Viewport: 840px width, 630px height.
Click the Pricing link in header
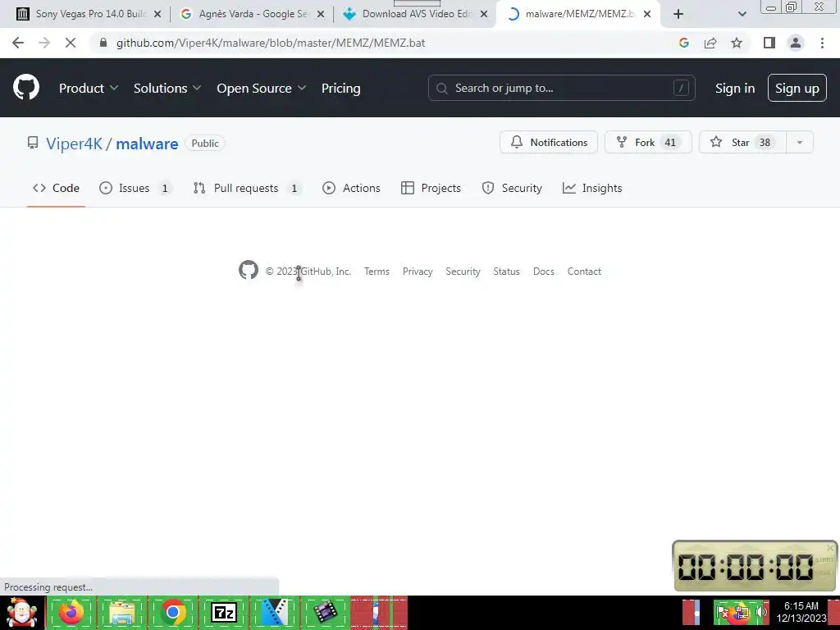340,89
